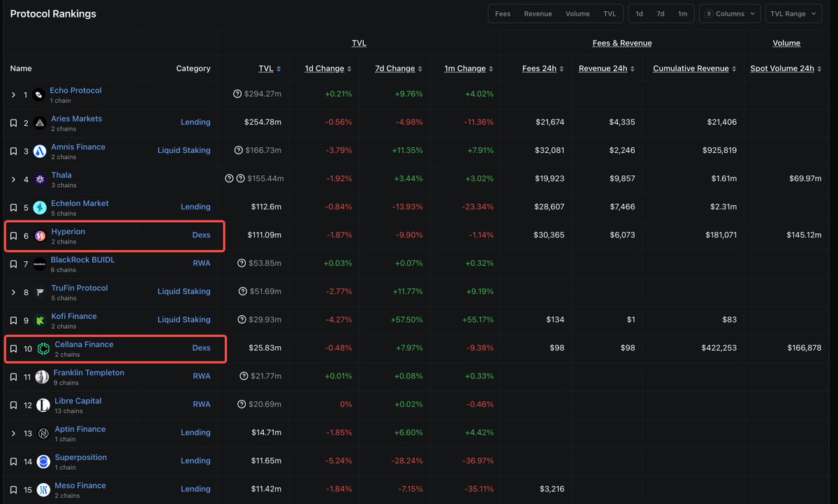Image resolution: width=838 pixels, height=504 pixels.
Task: Open Hyperion protocol link
Action: tap(68, 231)
